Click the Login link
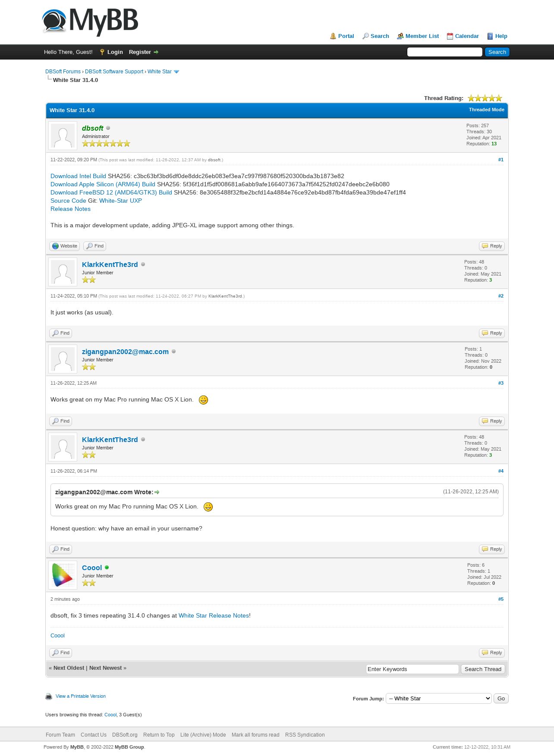This screenshot has height=756, width=554. click(x=115, y=52)
